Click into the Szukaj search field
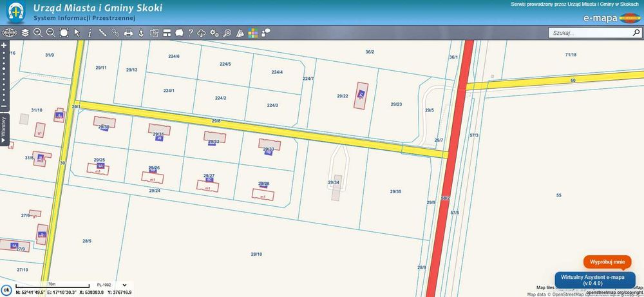 pos(590,33)
